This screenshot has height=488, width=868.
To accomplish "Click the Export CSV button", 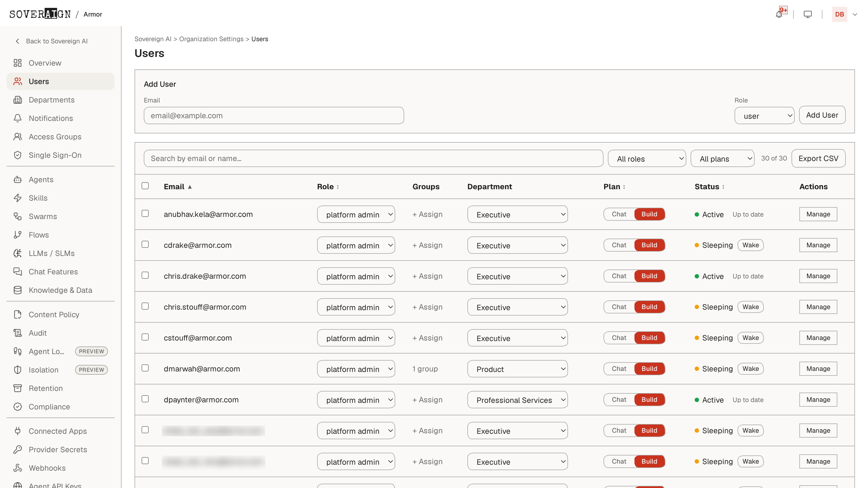I will click(818, 158).
